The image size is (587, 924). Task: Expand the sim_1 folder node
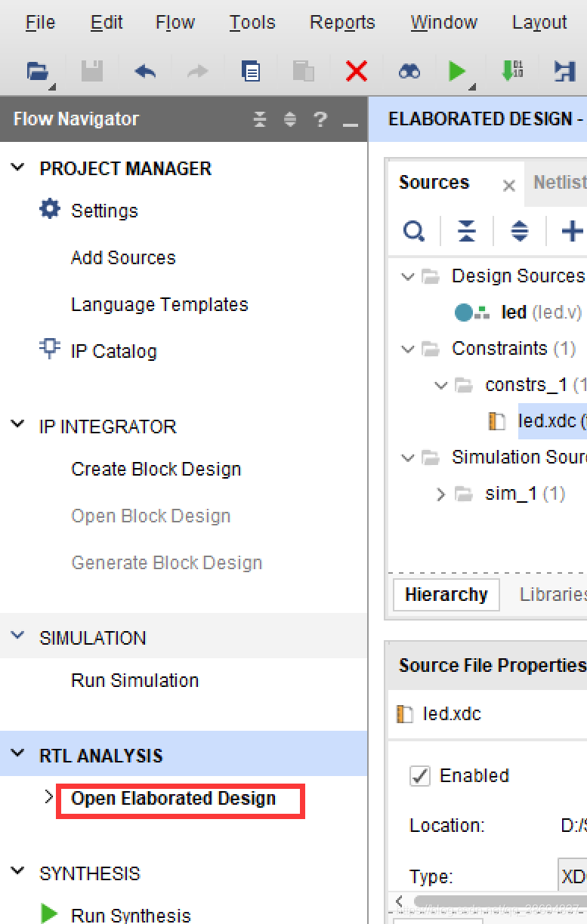[x=441, y=494]
